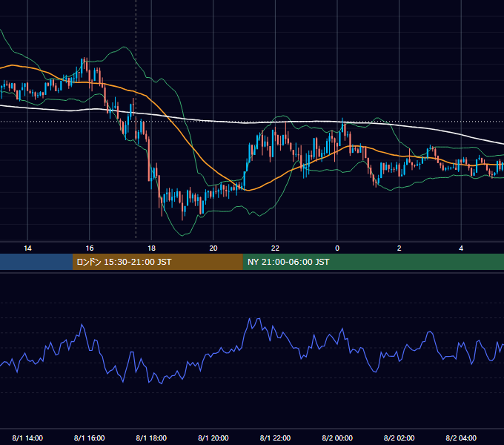Image resolution: width=504 pixels, height=445 pixels.
Task: Click the blue session band before London
Action: 36,262
